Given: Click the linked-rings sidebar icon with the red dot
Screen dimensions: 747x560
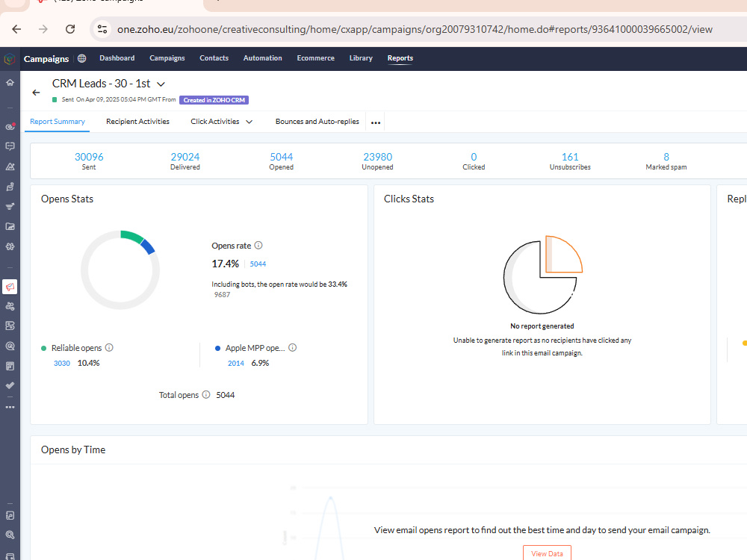Looking at the screenshot, I should coord(10,127).
